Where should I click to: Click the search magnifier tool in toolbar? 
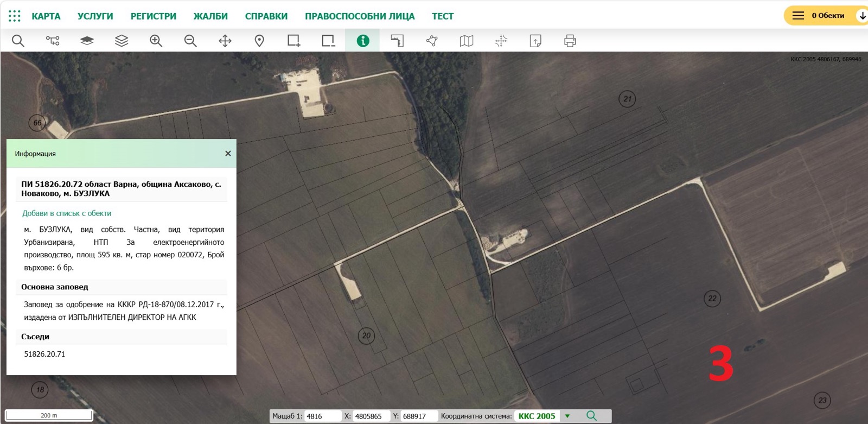pyautogui.click(x=18, y=41)
